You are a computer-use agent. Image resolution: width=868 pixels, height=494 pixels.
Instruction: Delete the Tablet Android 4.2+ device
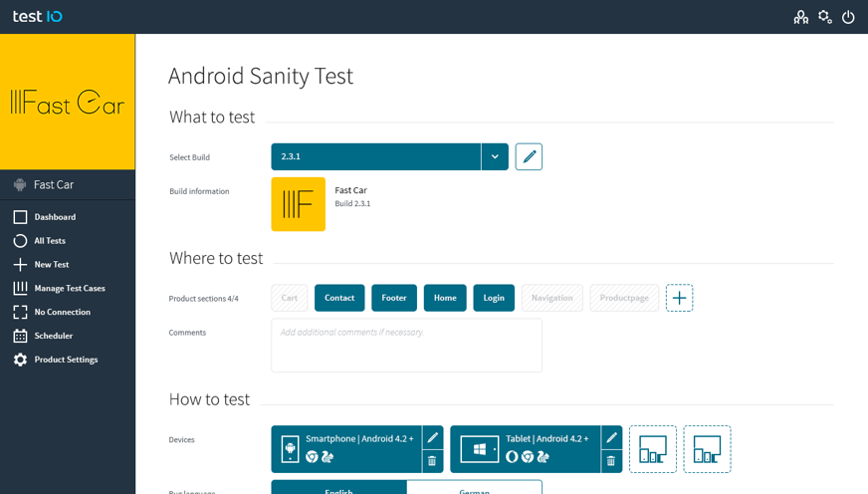point(611,461)
